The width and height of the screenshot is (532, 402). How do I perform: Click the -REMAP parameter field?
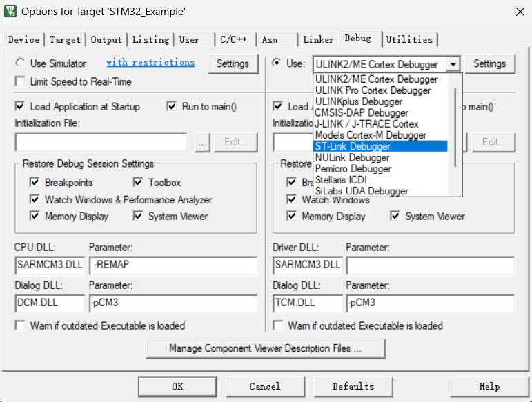click(x=173, y=265)
